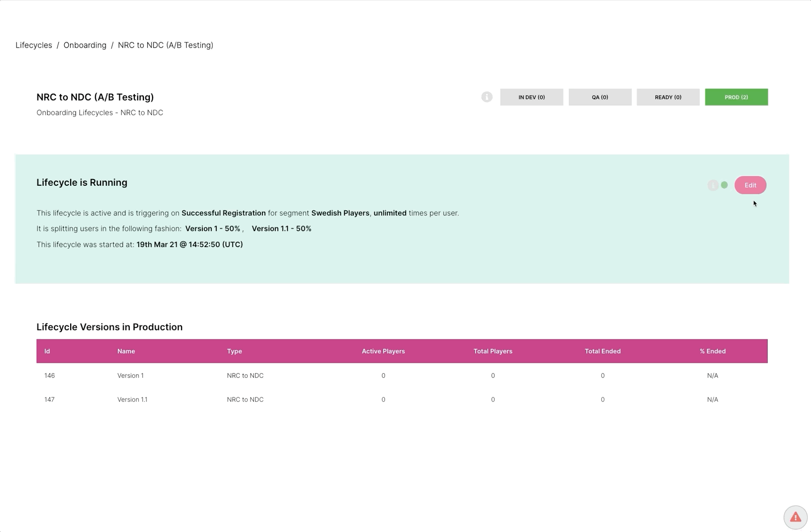Click the NRC to NDC (A/B Testing) breadcrumb
This screenshot has width=811, height=532.
[165, 45]
